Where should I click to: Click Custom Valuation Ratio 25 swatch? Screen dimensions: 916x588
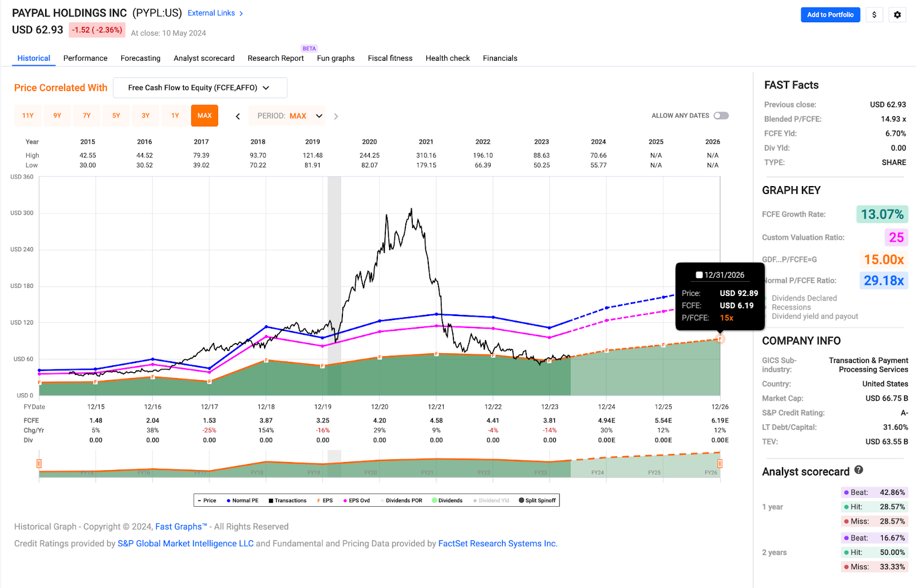tap(897, 237)
